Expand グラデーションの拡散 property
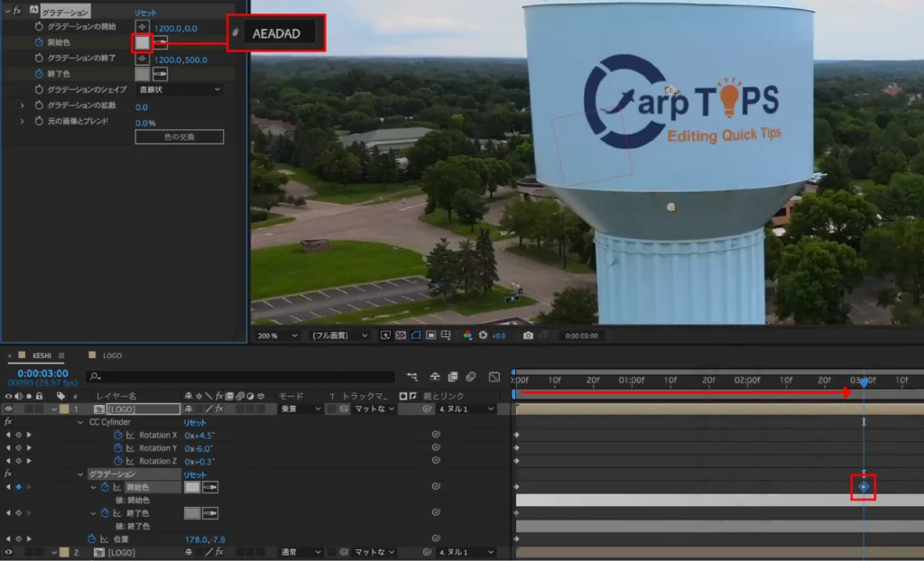Image resolution: width=924 pixels, height=561 pixels. point(23,105)
